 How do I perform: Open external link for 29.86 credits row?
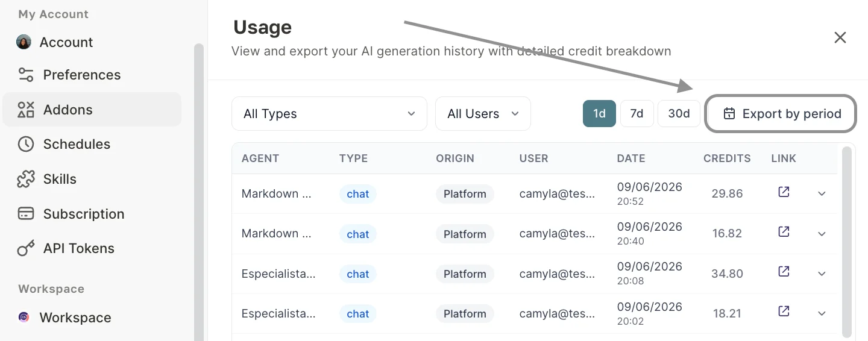point(784,192)
